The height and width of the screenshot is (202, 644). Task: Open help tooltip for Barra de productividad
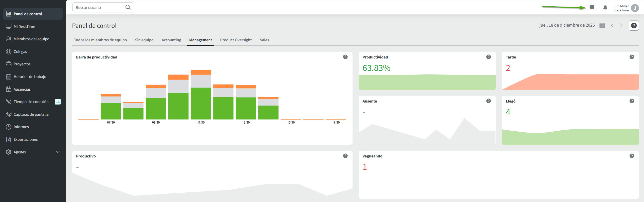[x=345, y=57]
